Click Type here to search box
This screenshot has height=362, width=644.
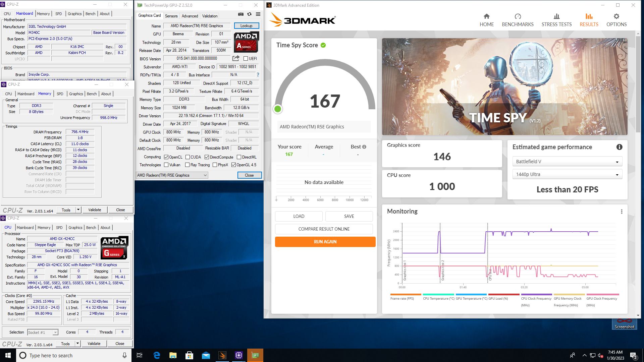pyautogui.click(x=73, y=355)
